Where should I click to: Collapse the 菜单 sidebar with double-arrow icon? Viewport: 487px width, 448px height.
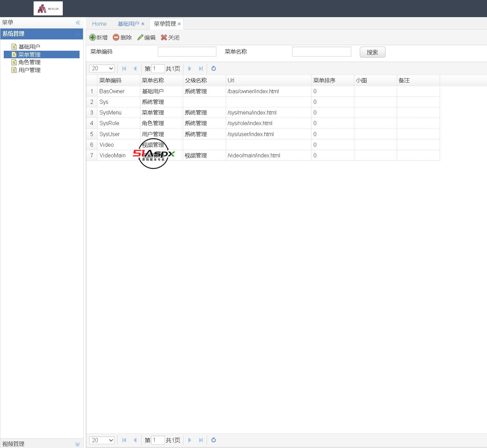(78, 23)
